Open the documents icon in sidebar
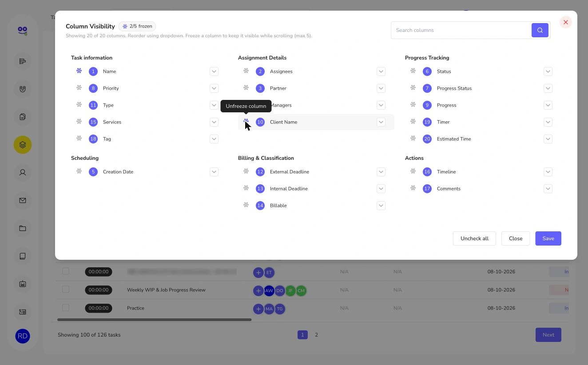The width and height of the screenshot is (588, 365). (x=23, y=117)
